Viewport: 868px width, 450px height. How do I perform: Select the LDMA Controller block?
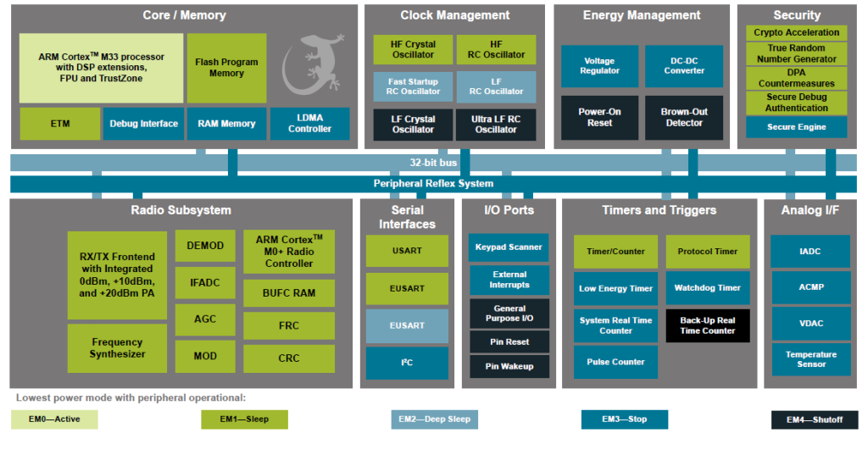(309, 124)
